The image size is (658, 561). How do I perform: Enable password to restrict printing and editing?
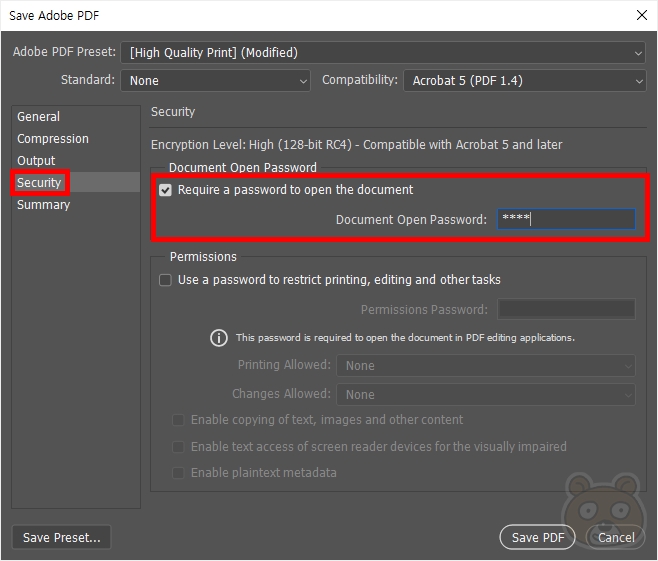pos(165,280)
